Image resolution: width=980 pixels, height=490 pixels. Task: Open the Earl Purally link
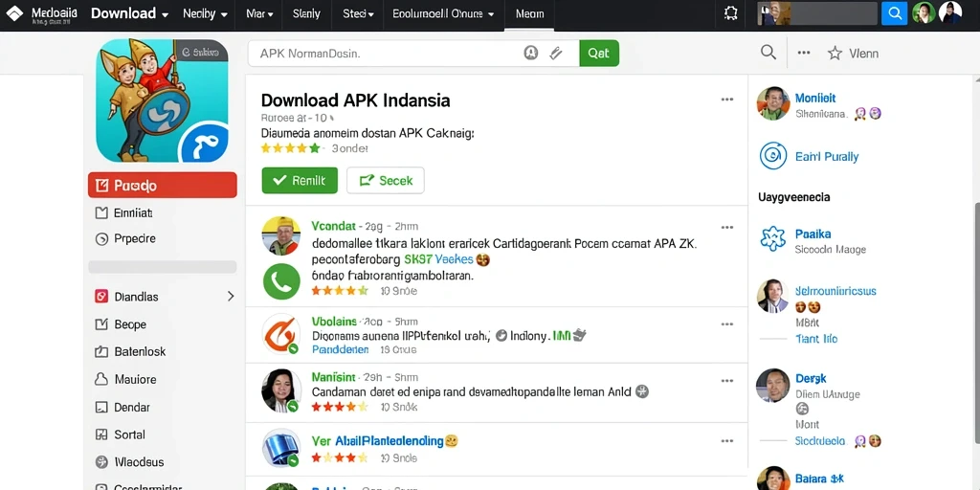[827, 157]
